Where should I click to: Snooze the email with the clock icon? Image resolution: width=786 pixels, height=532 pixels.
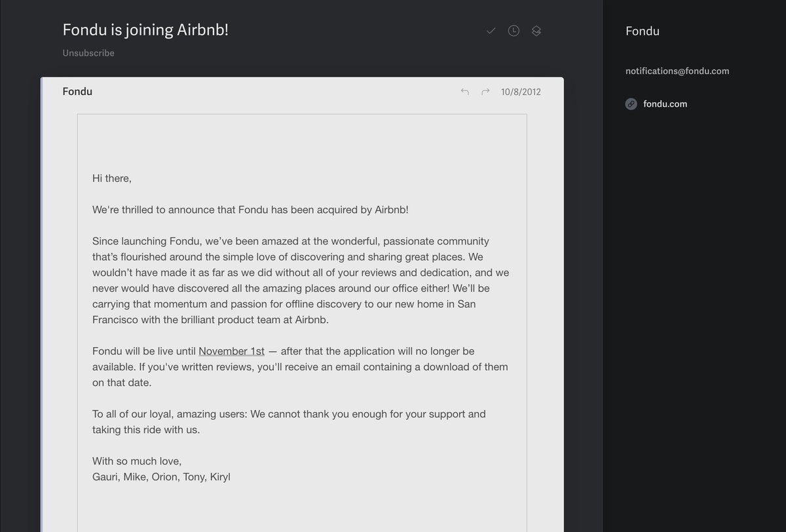pyautogui.click(x=514, y=31)
